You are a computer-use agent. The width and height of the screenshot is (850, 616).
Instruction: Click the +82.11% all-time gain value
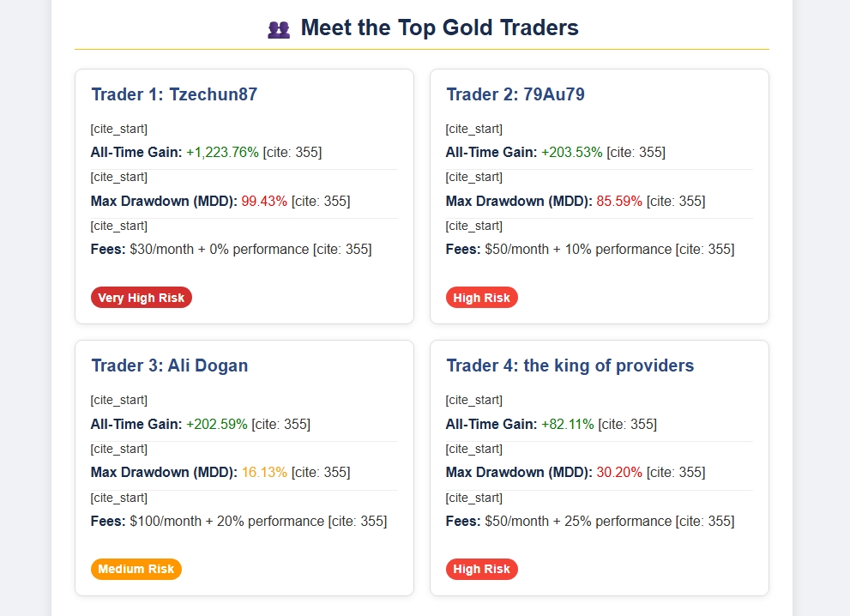(x=568, y=424)
